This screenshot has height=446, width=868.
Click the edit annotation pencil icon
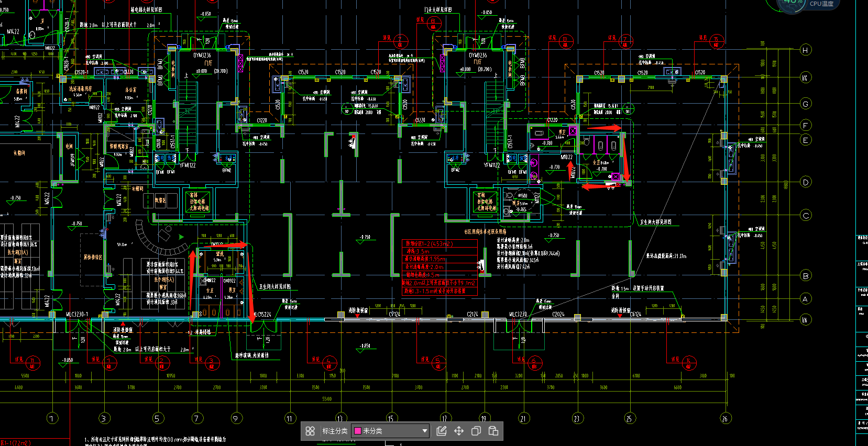(x=442, y=431)
